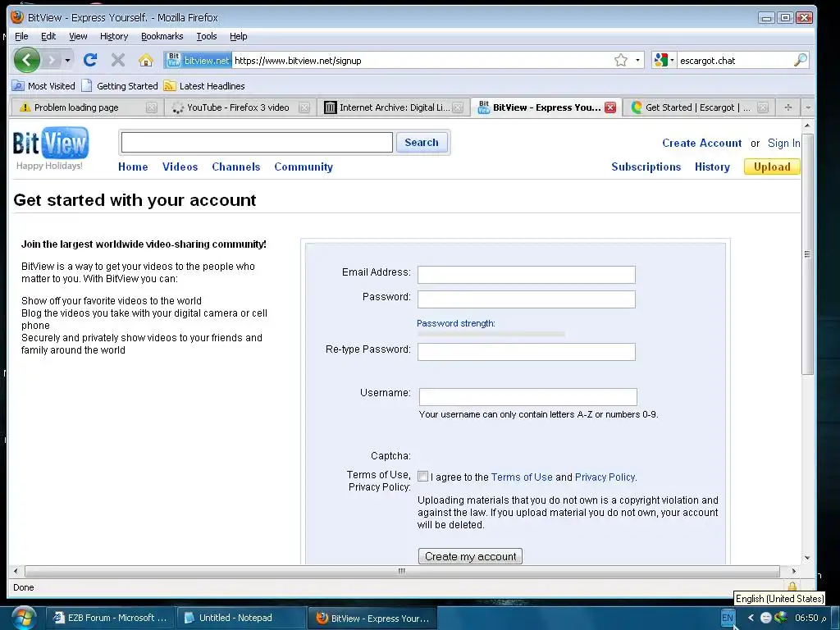Open the Channels section
This screenshot has width=840, height=630.
point(235,167)
